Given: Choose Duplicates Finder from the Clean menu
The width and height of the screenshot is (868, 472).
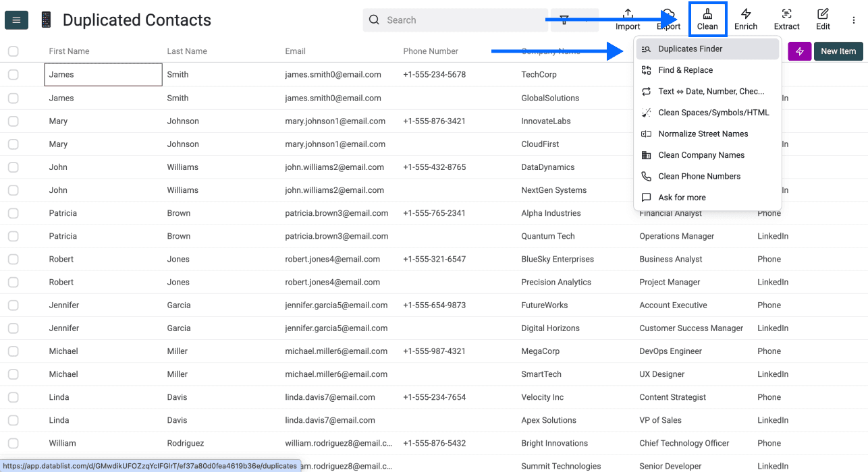Looking at the screenshot, I should coord(690,49).
